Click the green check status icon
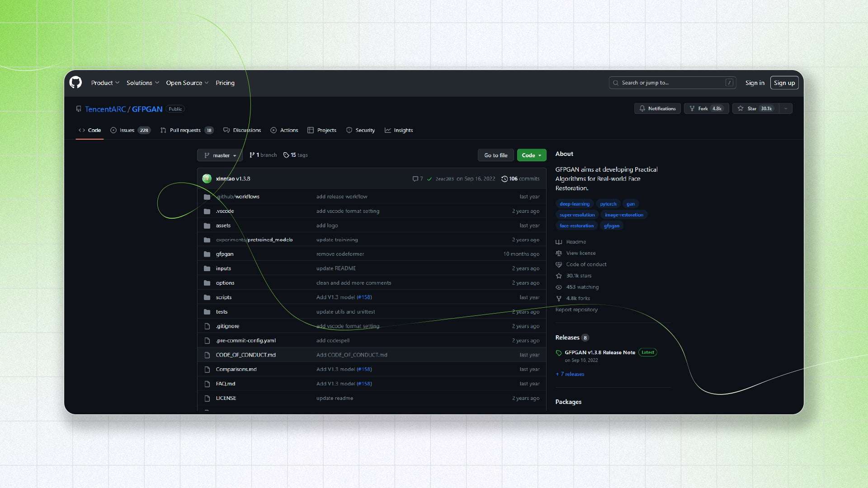The width and height of the screenshot is (868, 488). coord(429,179)
